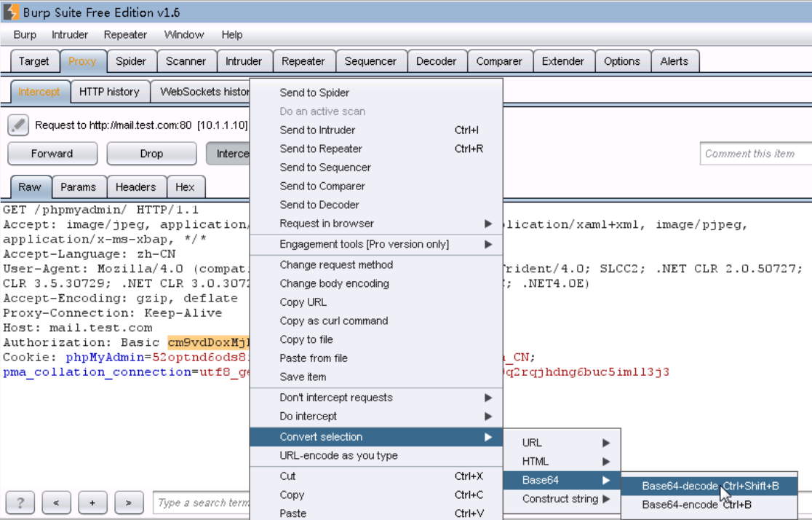Select Send to Decoder
Viewport: 812px width, 520px height.
[376, 205]
